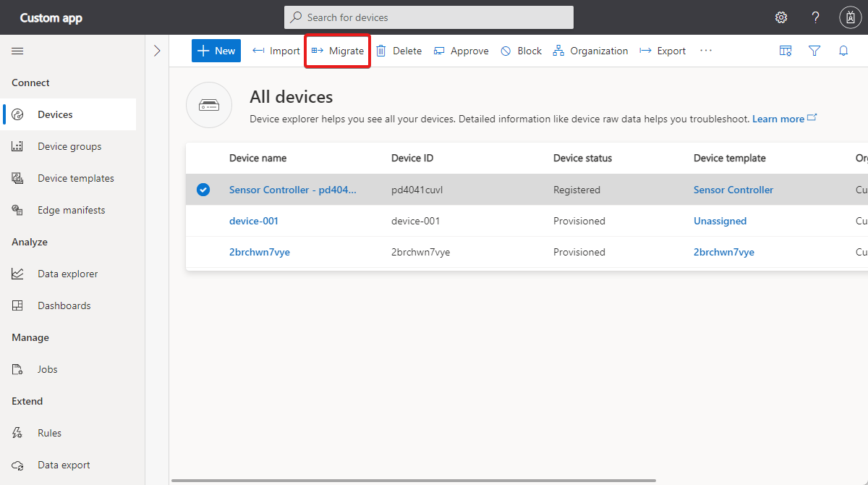This screenshot has height=485, width=868.
Task: Click the filter funnel icon
Action: click(814, 51)
